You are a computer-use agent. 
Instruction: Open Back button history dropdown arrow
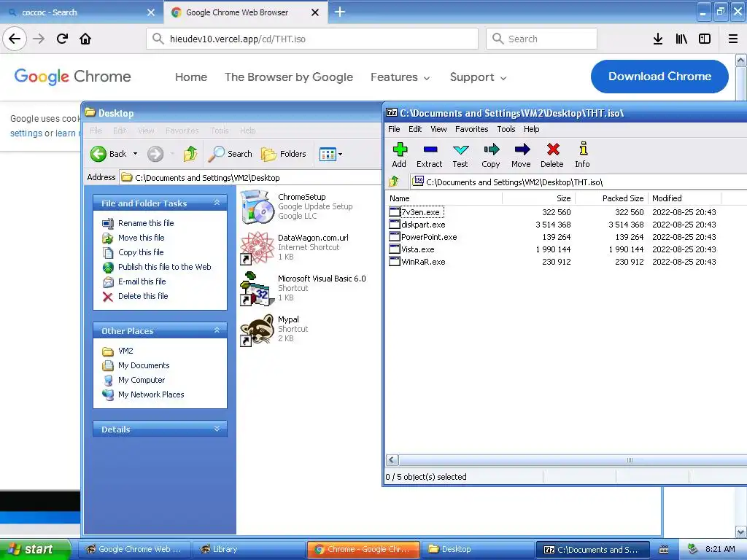point(135,154)
